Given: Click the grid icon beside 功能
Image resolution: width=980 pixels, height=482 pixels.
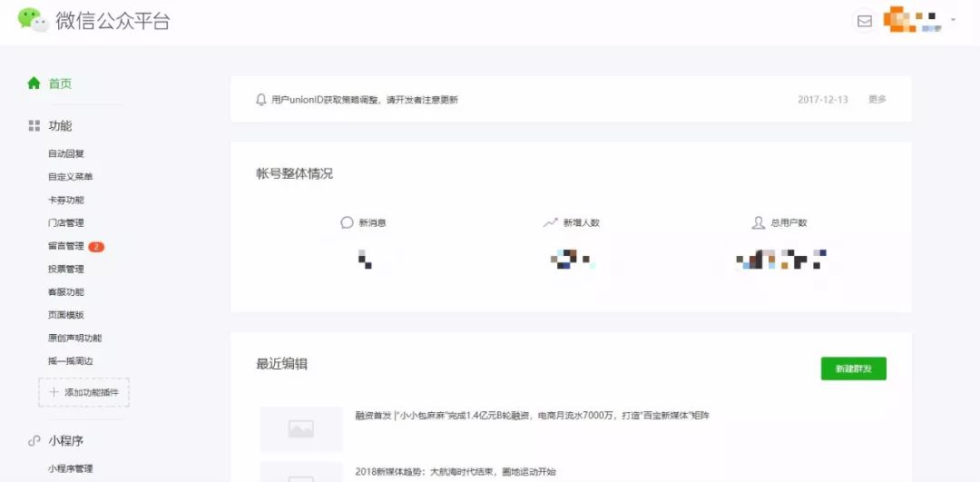Looking at the screenshot, I should [x=34, y=125].
